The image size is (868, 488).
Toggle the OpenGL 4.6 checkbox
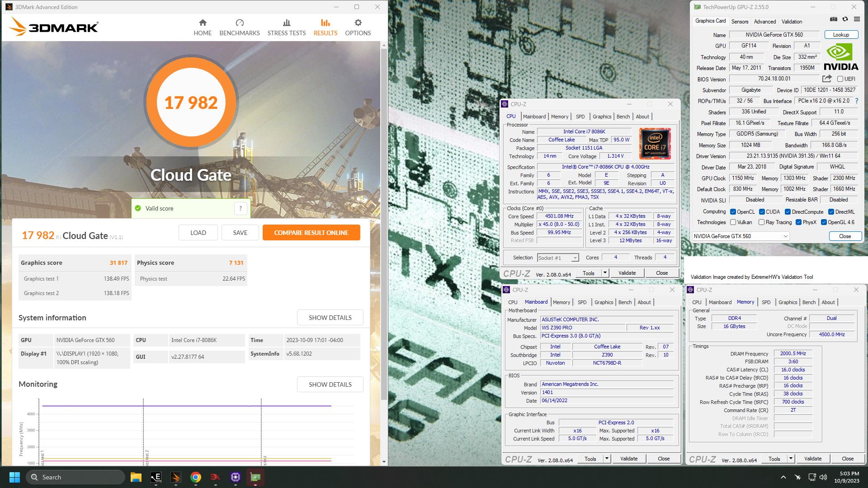pos(824,222)
